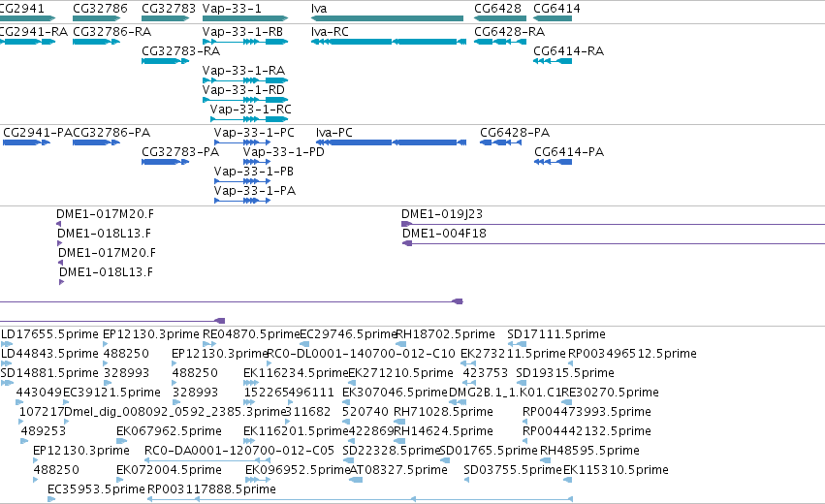
Task: Click the CG6414-PA protein label
Action: coord(569,152)
